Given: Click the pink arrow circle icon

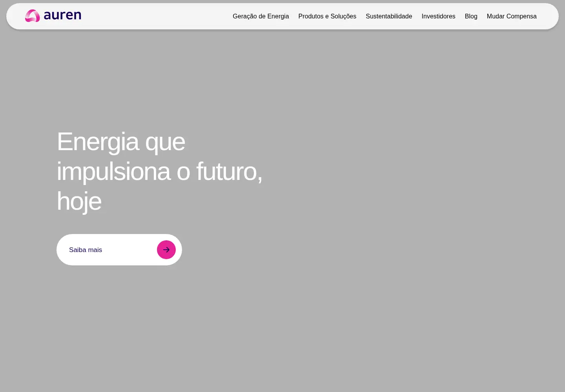Looking at the screenshot, I should 166,250.
